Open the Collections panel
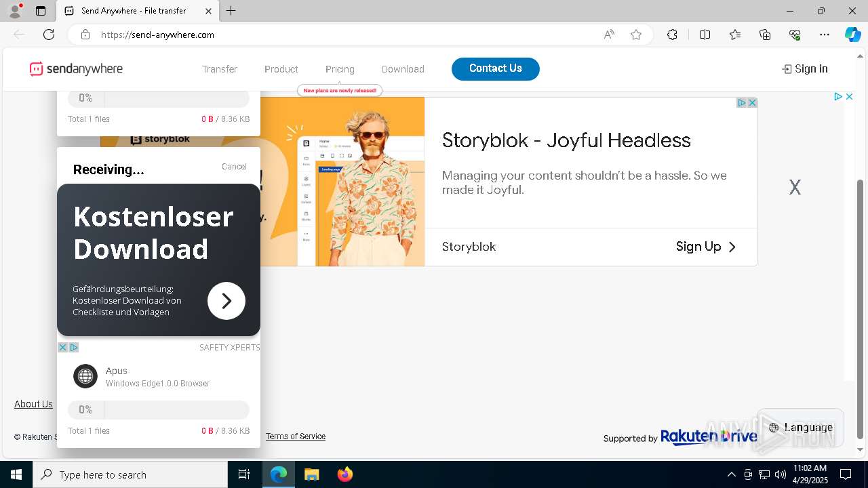Viewport: 868px width, 488px height. point(765,35)
